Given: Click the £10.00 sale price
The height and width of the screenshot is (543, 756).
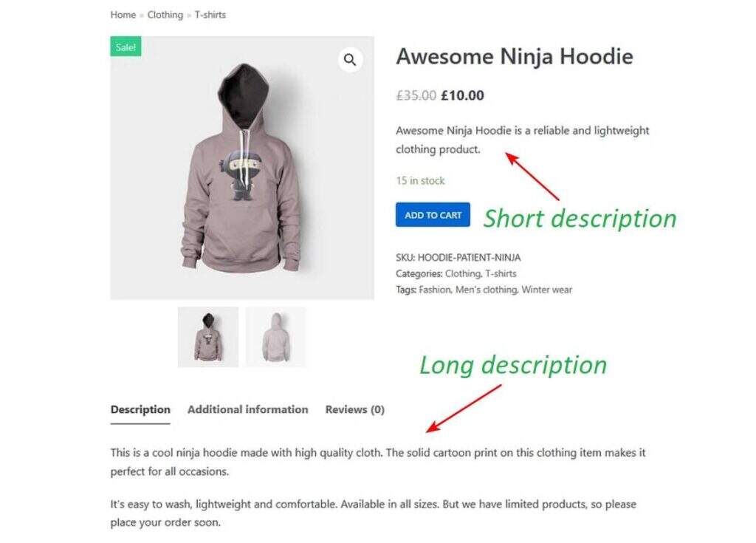Looking at the screenshot, I should click(x=462, y=95).
